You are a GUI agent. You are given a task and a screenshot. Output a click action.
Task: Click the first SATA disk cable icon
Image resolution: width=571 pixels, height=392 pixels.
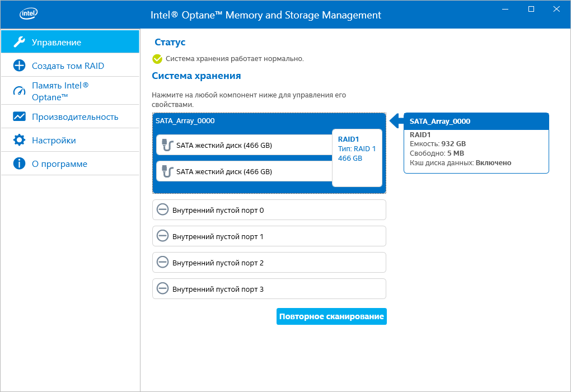166,146
